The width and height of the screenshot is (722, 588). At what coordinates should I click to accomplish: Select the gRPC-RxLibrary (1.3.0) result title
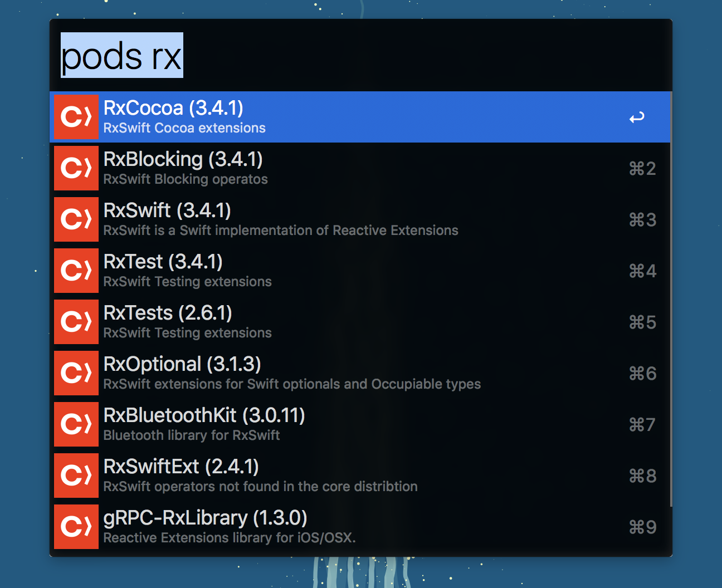pos(206,518)
